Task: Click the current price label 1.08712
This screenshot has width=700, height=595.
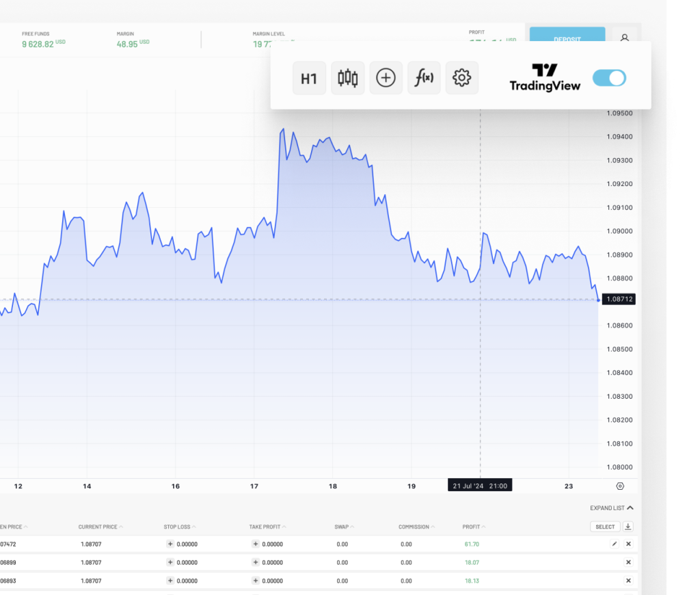Action: [619, 300]
